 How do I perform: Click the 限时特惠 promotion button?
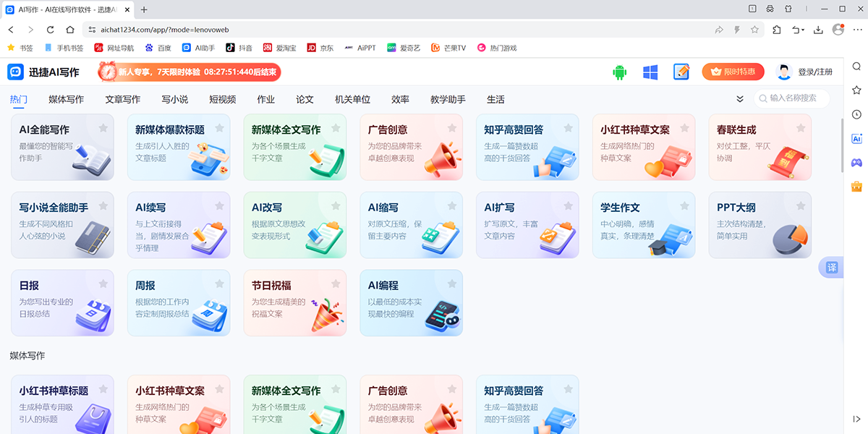pos(733,72)
